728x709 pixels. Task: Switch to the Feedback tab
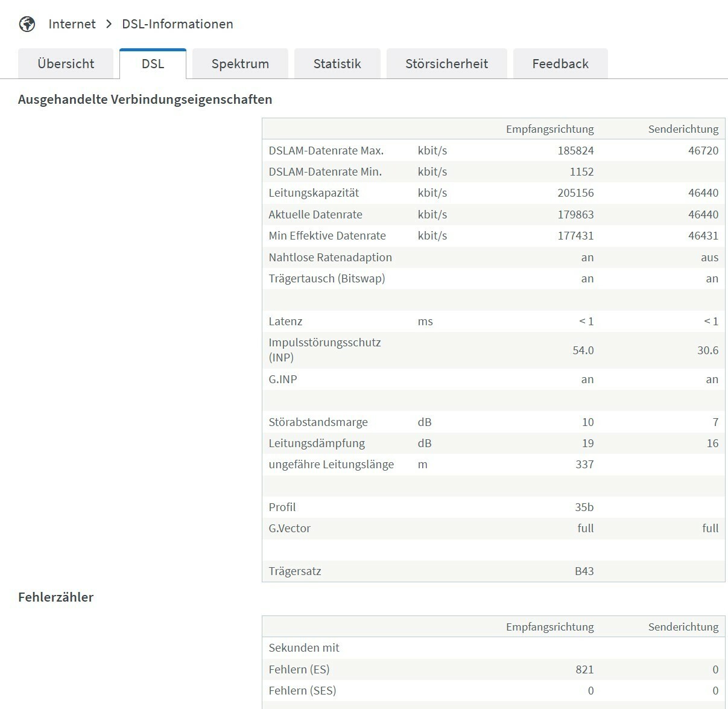[x=560, y=64]
